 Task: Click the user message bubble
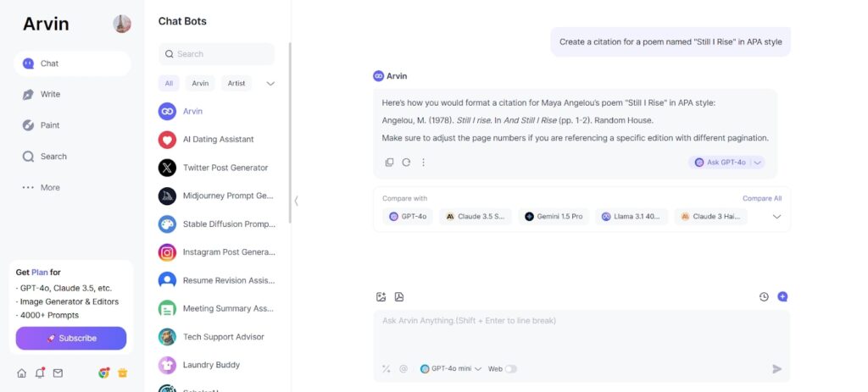coord(670,41)
